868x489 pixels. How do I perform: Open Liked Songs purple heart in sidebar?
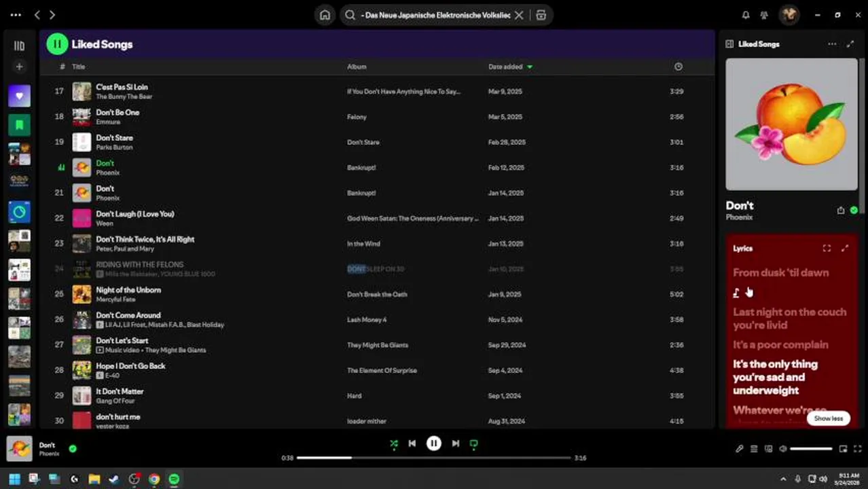(x=19, y=96)
